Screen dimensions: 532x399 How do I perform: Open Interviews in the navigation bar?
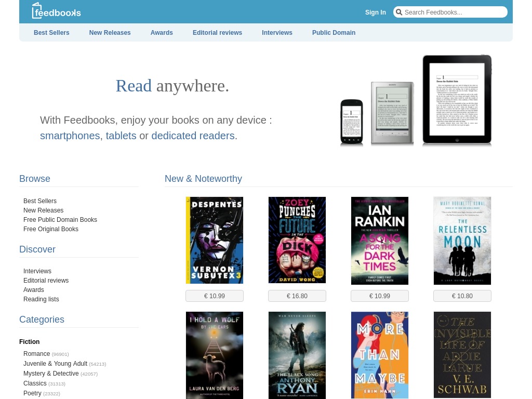click(x=277, y=33)
